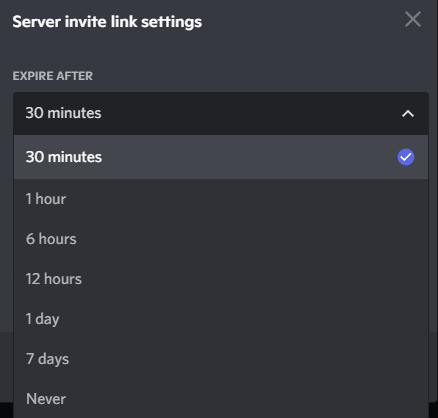Select the highlighted 30 minutes option
The image size is (438, 418).
pos(221,157)
